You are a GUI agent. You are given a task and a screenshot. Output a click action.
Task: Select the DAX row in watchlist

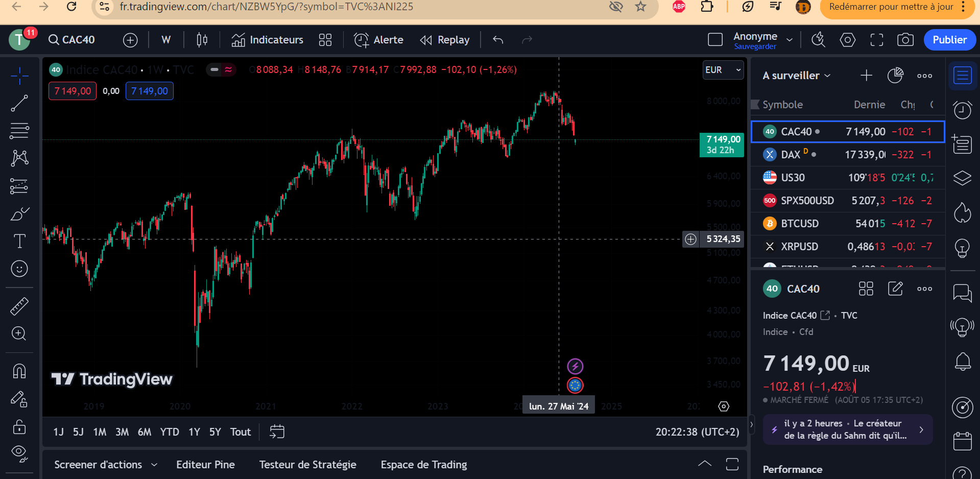click(x=848, y=154)
